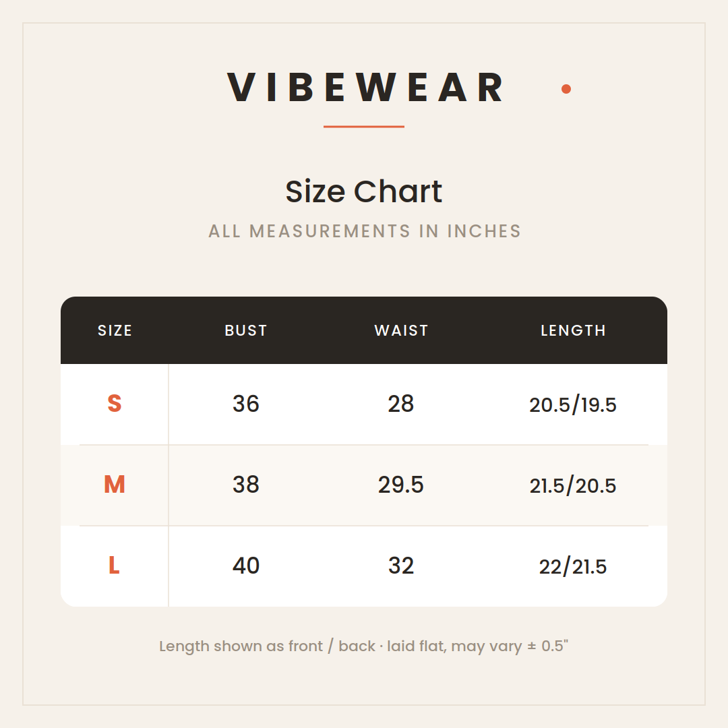
Task: Click the BUST column header
Action: [x=246, y=330]
